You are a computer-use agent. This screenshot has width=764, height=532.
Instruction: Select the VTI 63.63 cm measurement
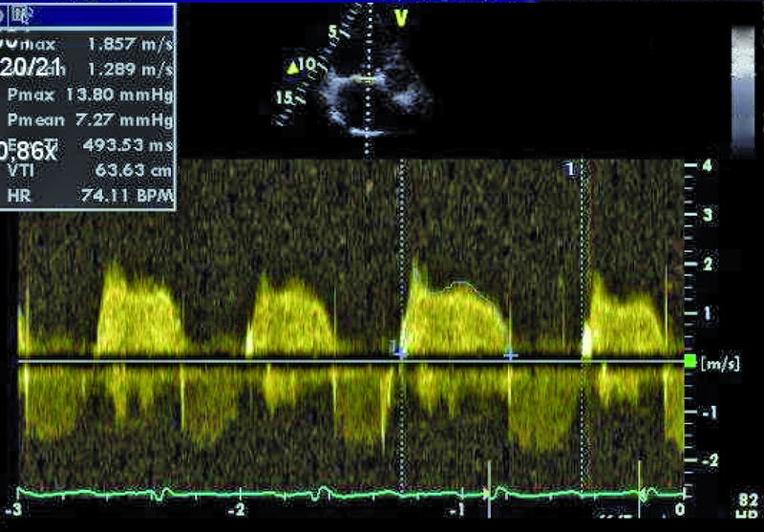tap(90, 171)
